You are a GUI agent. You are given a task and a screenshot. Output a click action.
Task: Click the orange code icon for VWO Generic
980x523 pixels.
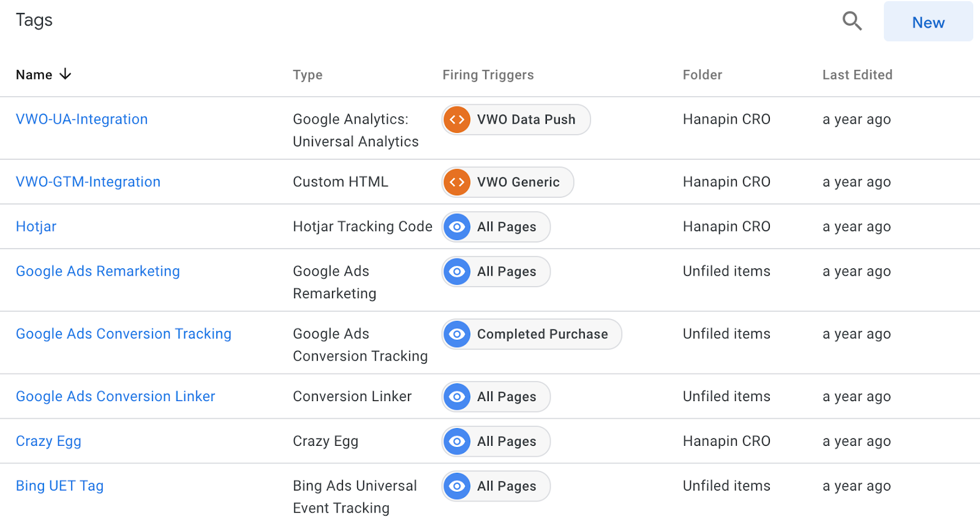tap(457, 182)
